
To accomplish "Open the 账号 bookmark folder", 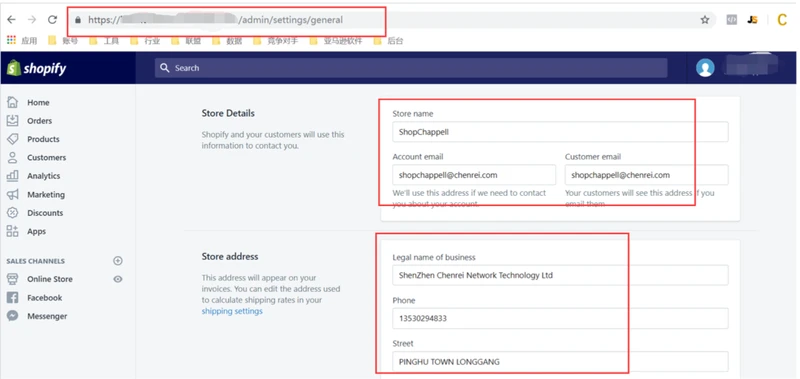I will [x=63, y=41].
